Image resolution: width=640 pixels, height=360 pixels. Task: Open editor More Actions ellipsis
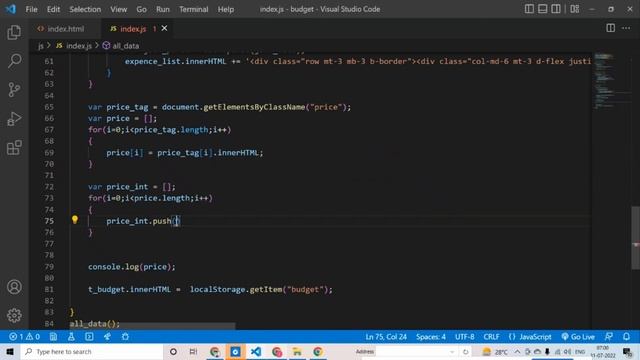[x=626, y=28]
